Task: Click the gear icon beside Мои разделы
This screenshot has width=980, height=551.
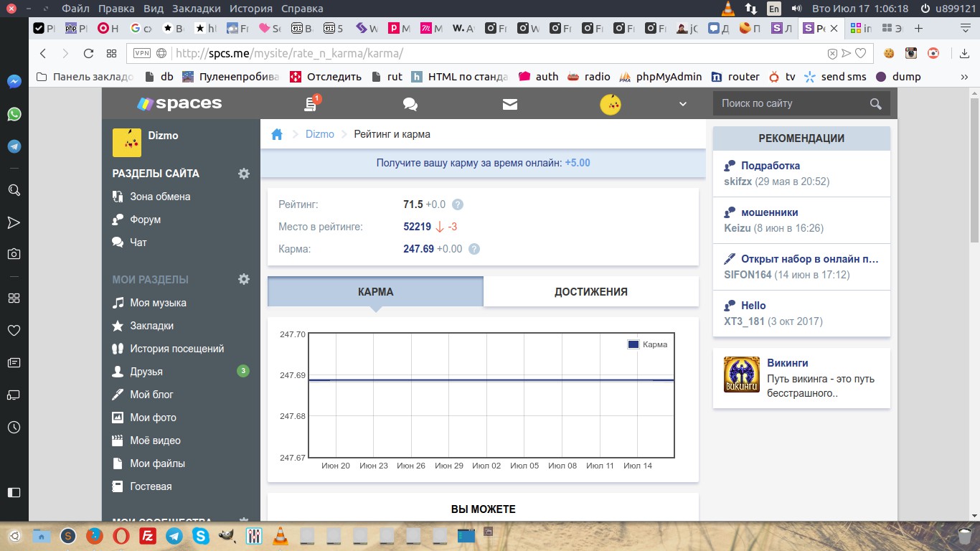Action: [x=244, y=279]
